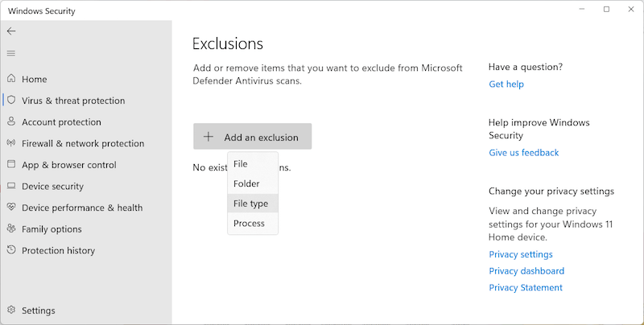
Task: Click the App & browser control window icon
Action: pyautogui.click(x=11, y=164)
